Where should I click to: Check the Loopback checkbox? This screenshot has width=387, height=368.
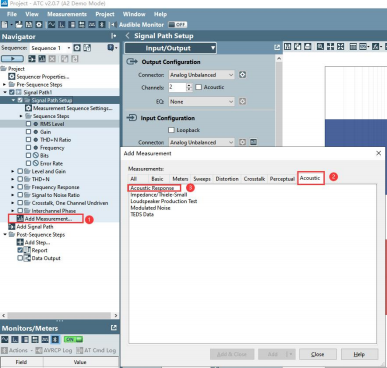171,130
